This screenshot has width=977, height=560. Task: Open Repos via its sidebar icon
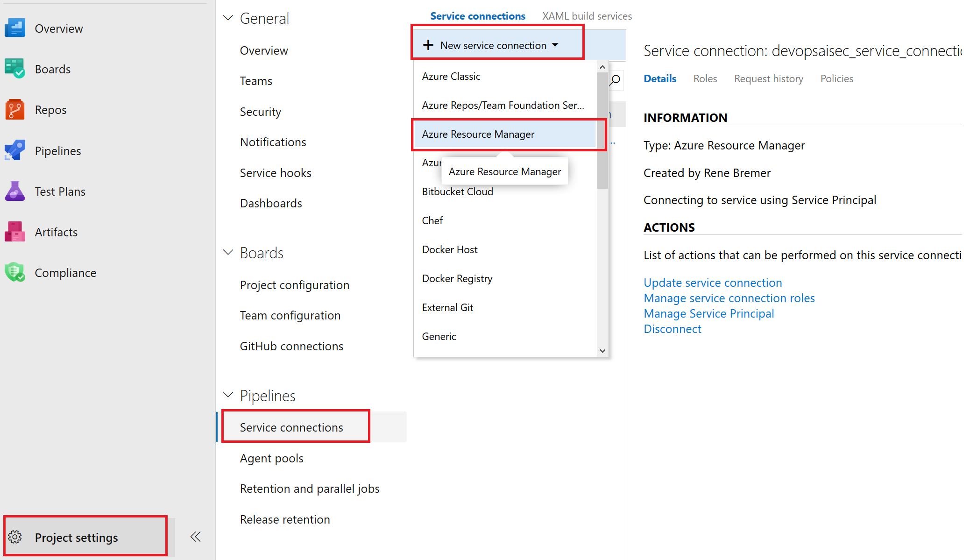(x=15, y=110)
